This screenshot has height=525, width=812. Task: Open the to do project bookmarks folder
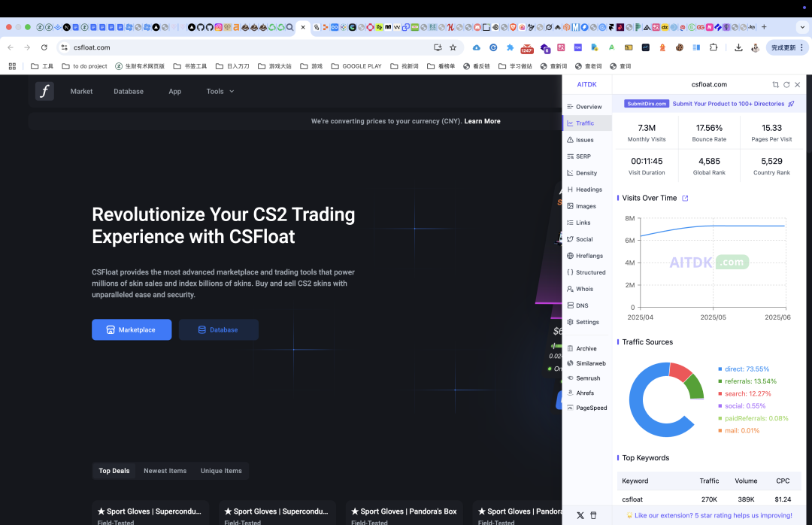(x=84, y=66)
